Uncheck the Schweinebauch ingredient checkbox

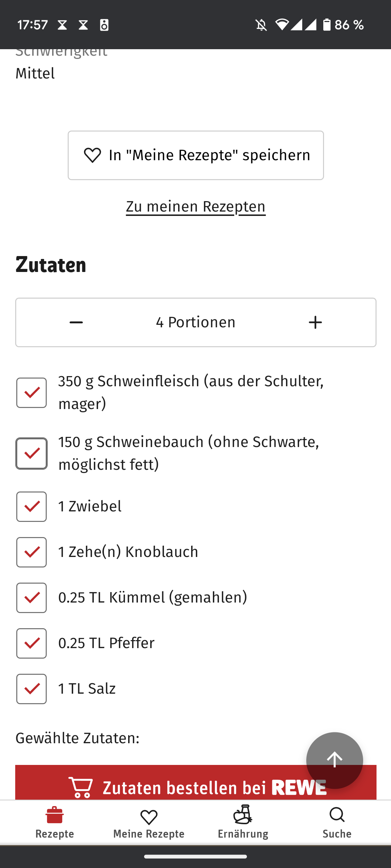coord(31,454)
